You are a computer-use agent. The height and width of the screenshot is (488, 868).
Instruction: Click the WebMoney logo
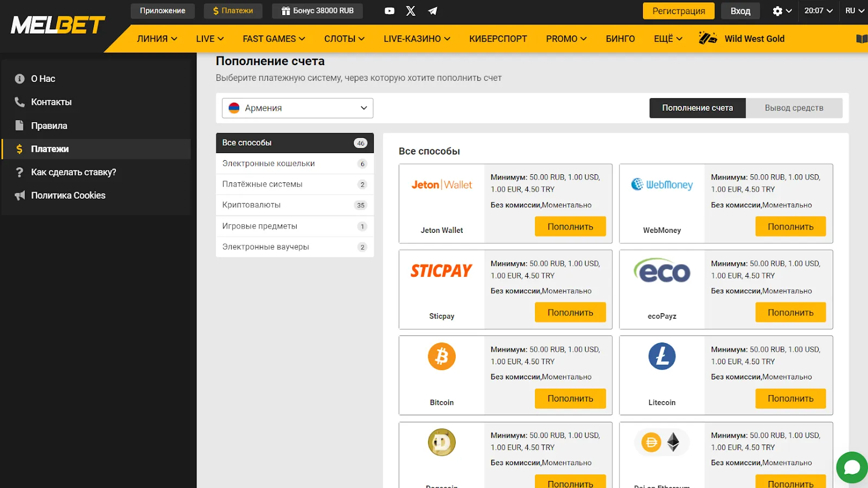[662, 185]
